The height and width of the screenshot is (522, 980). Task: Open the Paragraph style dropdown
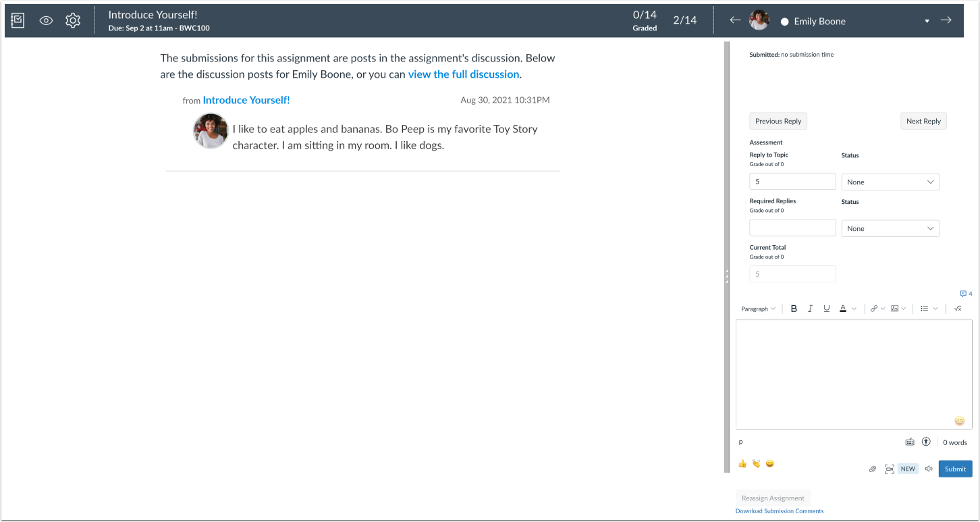coord(757,309)
